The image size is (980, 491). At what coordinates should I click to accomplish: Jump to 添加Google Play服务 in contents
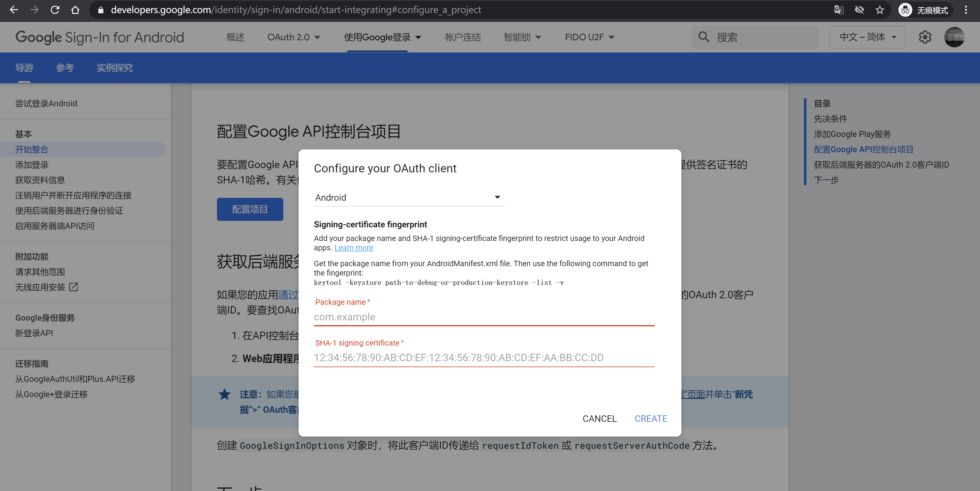[x=852, y=134]
